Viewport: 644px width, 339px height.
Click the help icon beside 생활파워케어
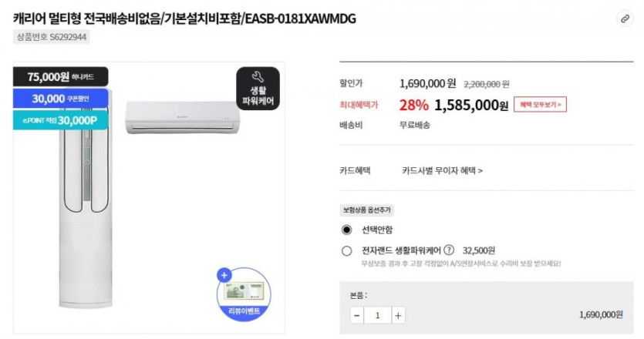pyautogui.click(x=449, y=250)
